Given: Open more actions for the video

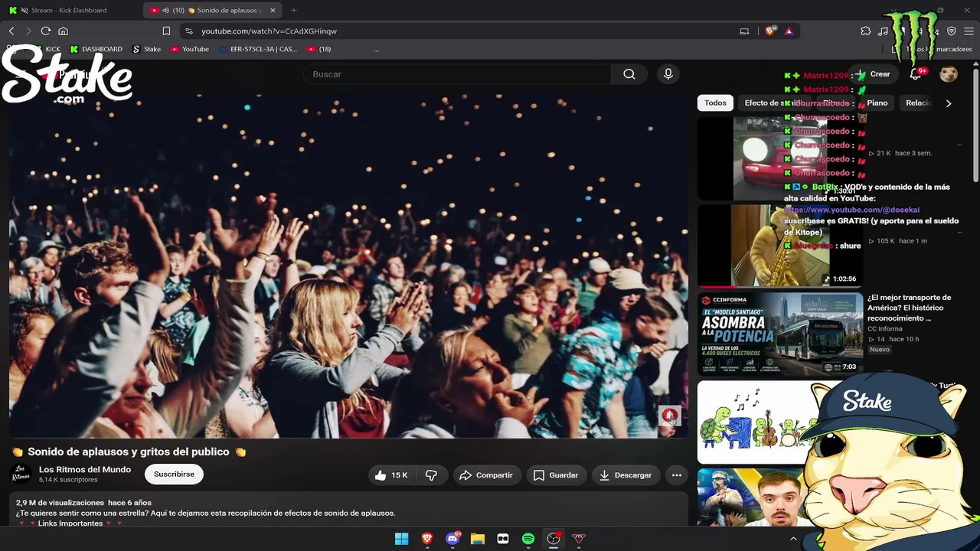Looking at the screenshot, I should coord(677,475).
